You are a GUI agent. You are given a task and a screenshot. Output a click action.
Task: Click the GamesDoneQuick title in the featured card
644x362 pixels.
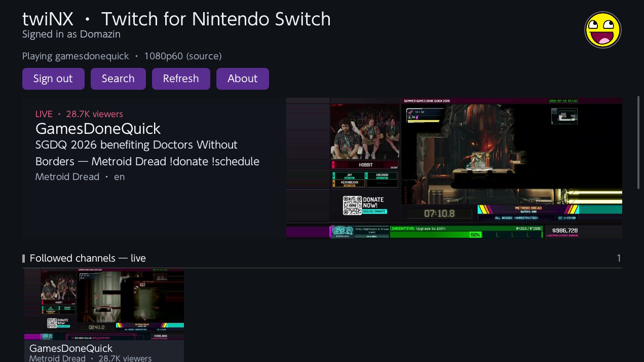(x=98, y=128)
